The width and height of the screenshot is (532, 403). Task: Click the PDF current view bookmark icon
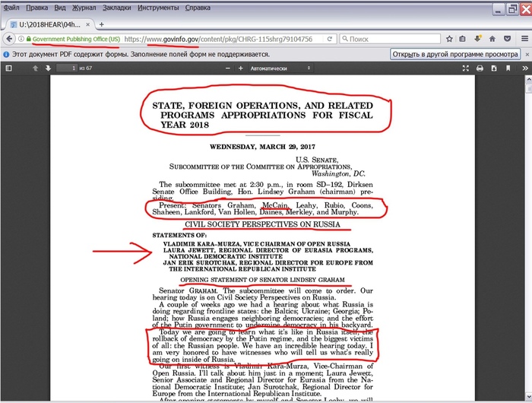pyautogui.click(x=508, y=68)
